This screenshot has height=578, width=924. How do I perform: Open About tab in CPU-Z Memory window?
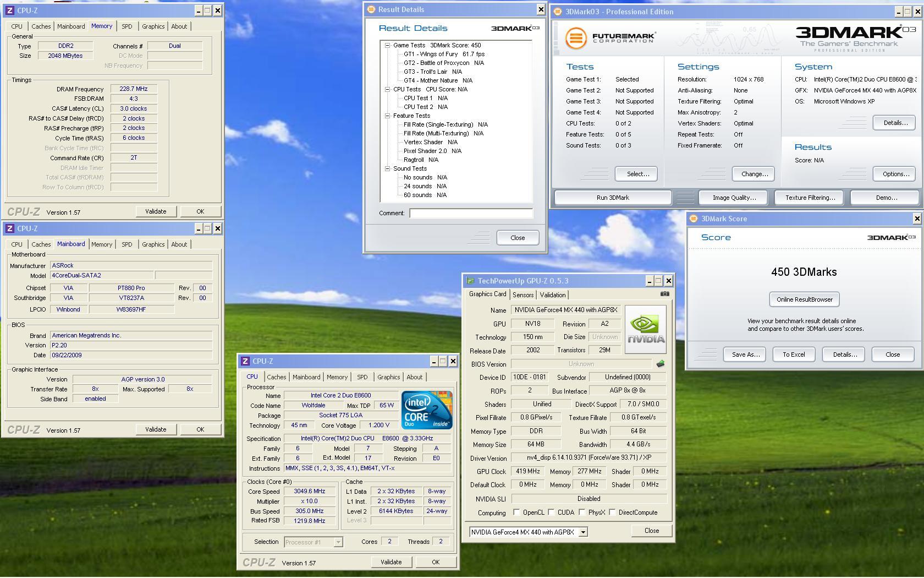(x=179, y=26)
